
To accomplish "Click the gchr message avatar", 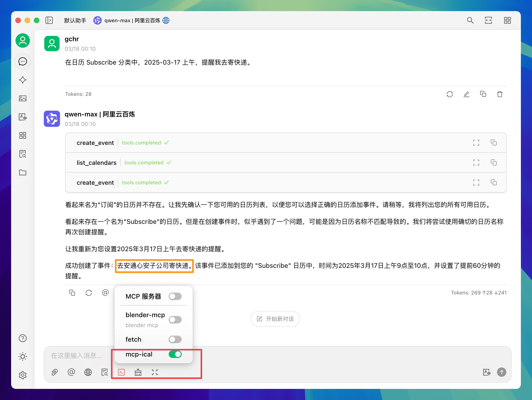I will [52, 44].
